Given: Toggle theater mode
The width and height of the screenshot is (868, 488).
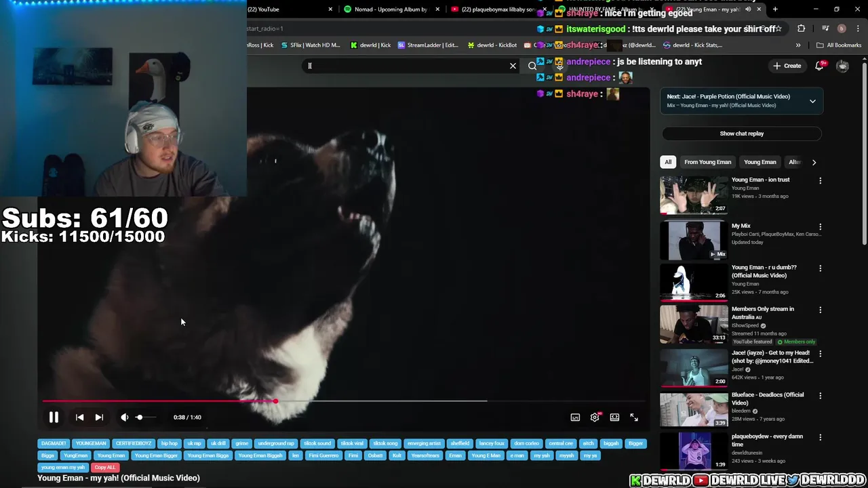Looking at the screenshot, I should pos(614,418).
